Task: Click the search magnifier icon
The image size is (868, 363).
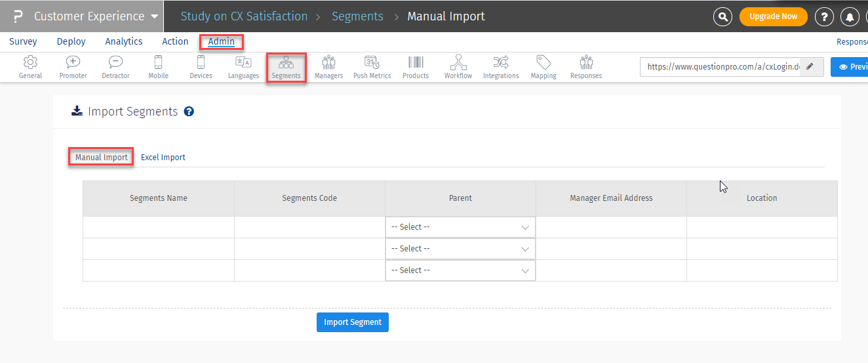Action: [722, 16]
